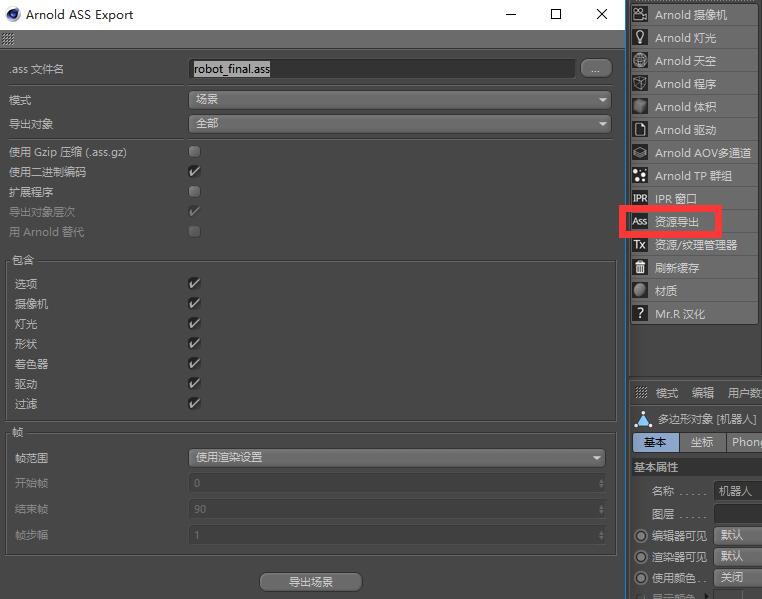This screenshot has width=762, height=599.
Task: Click the 基本属性 section header
Action: [697, 467]
